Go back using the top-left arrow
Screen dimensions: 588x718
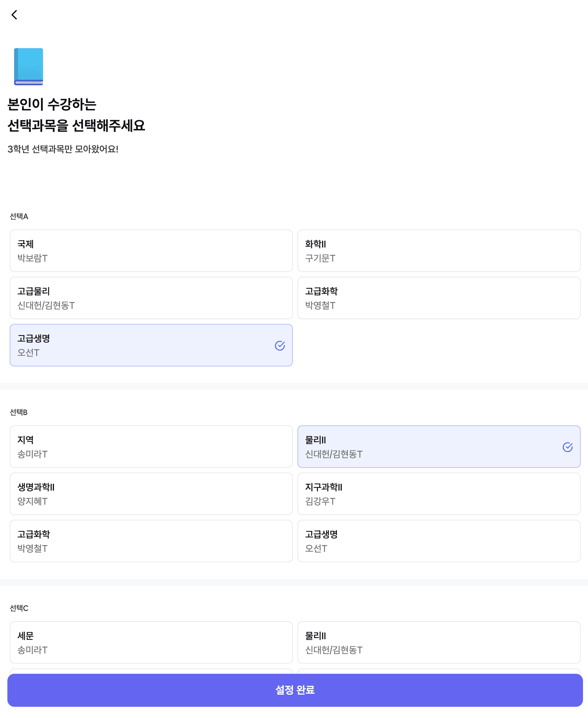point(14,14)
